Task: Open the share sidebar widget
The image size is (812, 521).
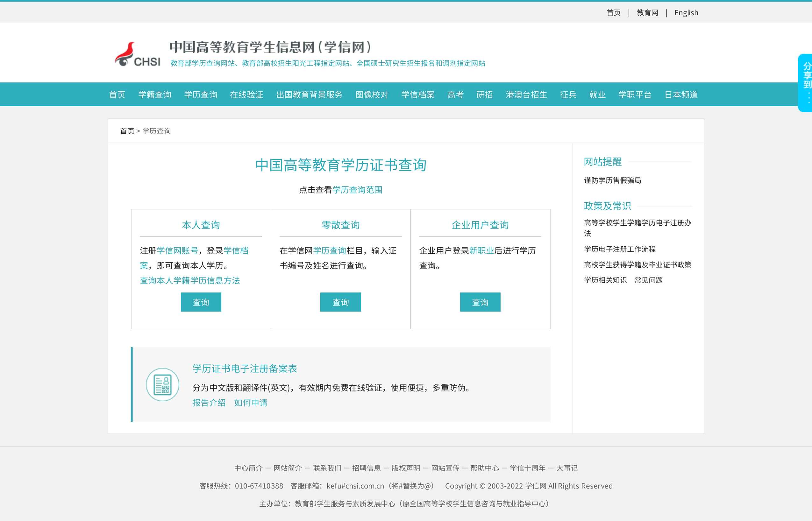Action: 806,82
